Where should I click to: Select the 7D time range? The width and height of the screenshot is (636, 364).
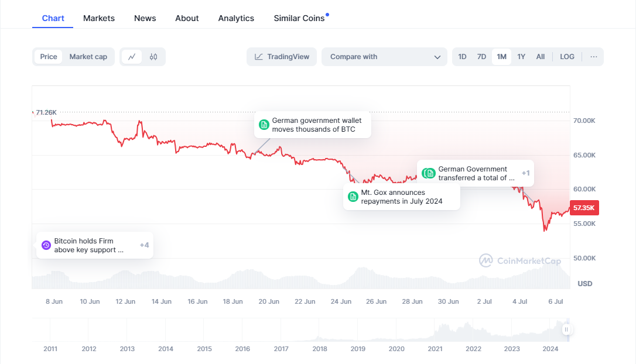pos(481,57)
